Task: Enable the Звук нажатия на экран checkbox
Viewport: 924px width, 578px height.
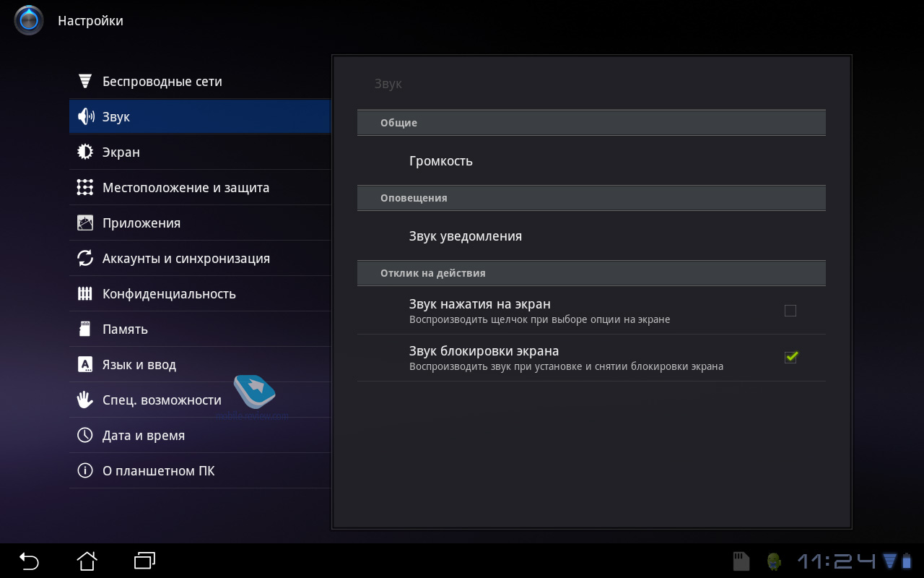Action: (x=790, y=311)
